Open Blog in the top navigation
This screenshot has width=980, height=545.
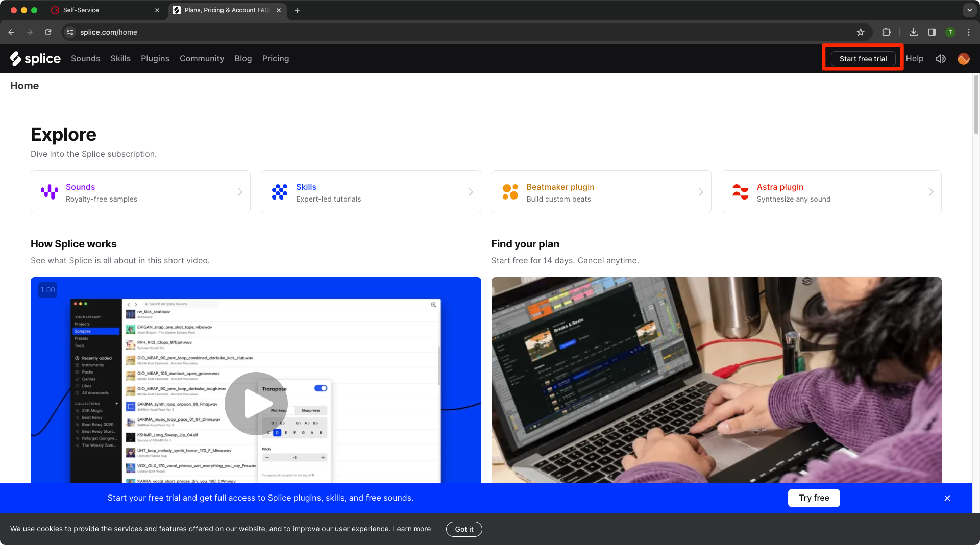coord(243,59)
